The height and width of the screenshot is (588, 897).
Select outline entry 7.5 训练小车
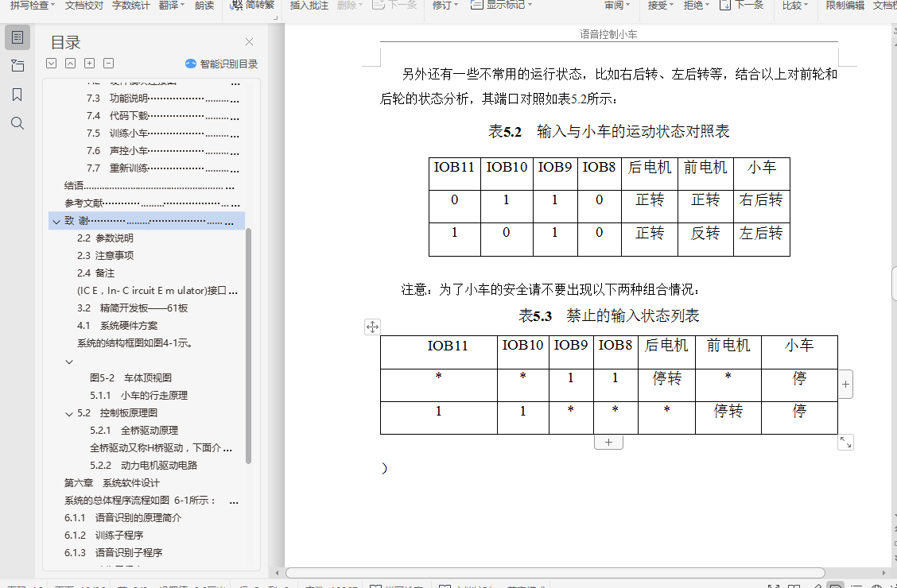163,133
